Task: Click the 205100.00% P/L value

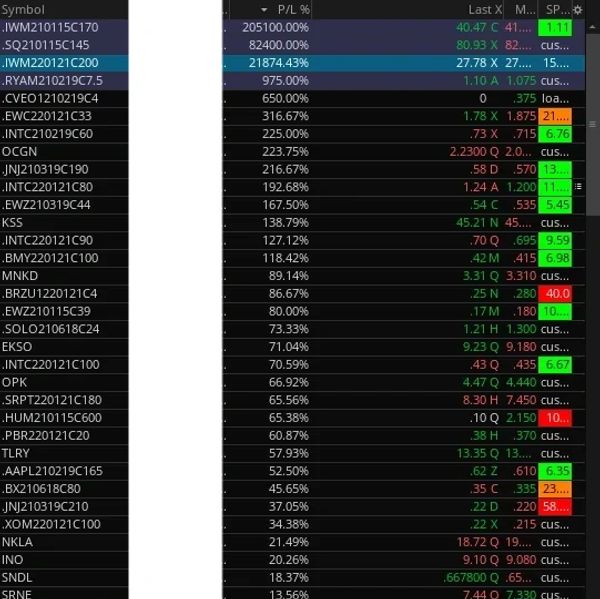Action: tap(275, 28)
